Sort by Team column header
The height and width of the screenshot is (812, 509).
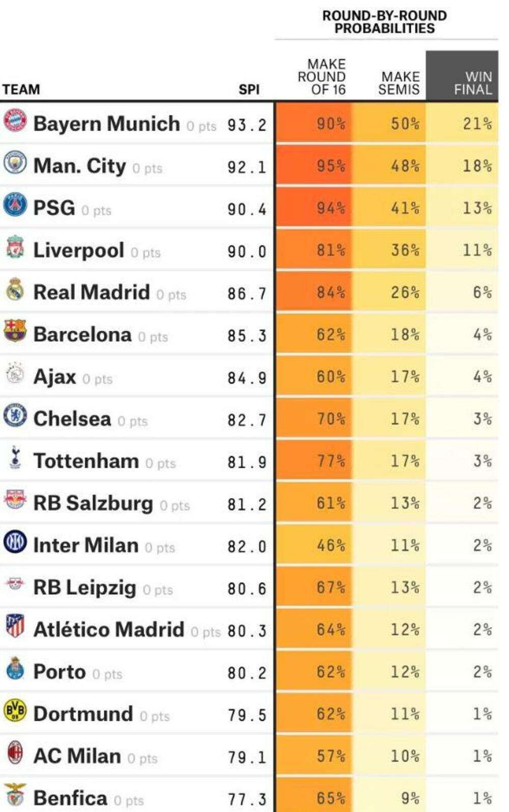(21, 90)
